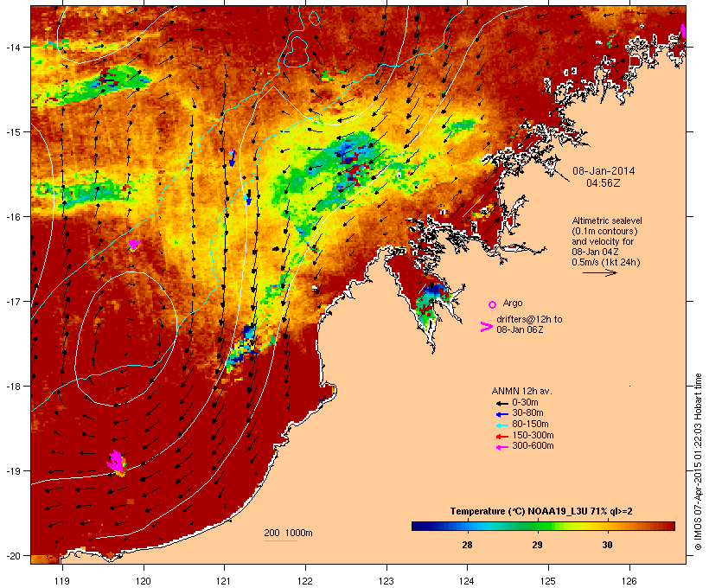Click the drifters@12h to label

(x=529, y=319)
